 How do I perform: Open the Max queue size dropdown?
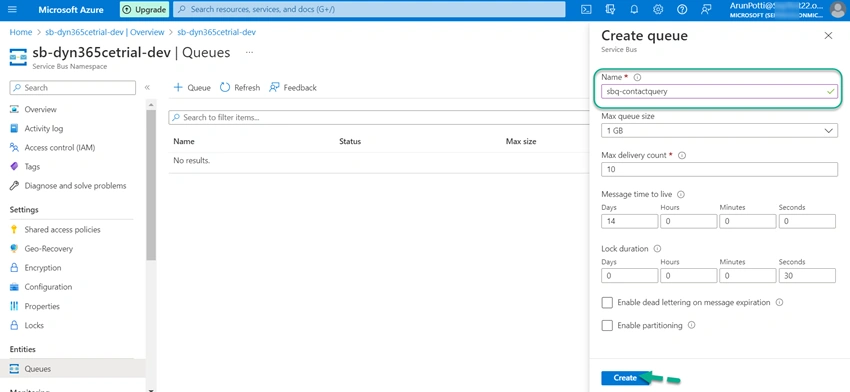point(719,131)
